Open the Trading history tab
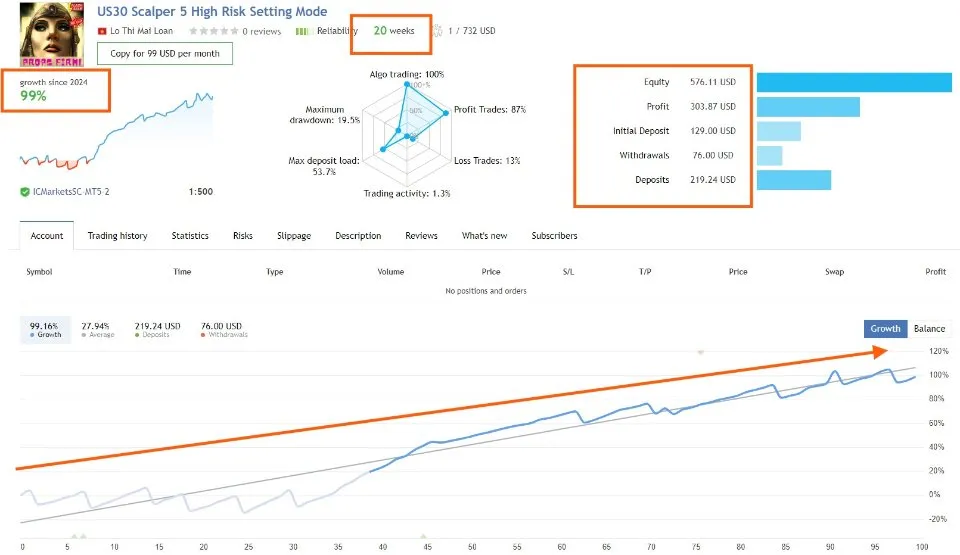The width and height of the screenshot is (960, 555). click(117, 236)
